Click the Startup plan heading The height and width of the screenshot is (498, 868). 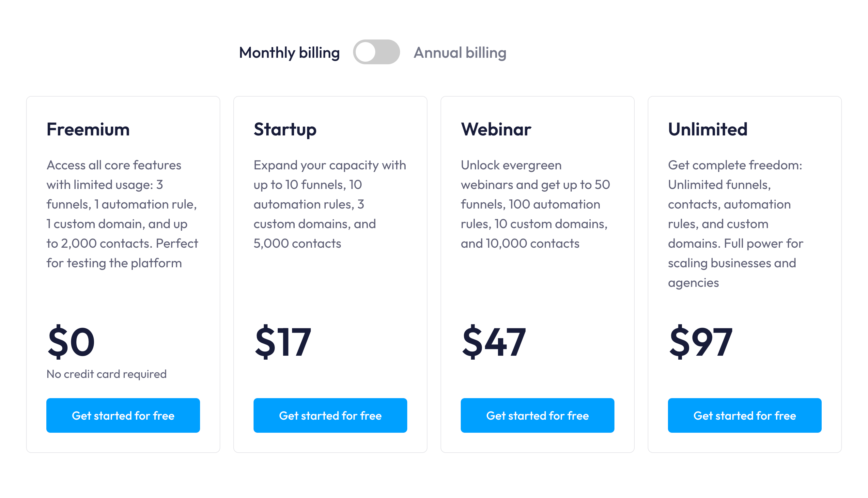[x=285, y=129]
